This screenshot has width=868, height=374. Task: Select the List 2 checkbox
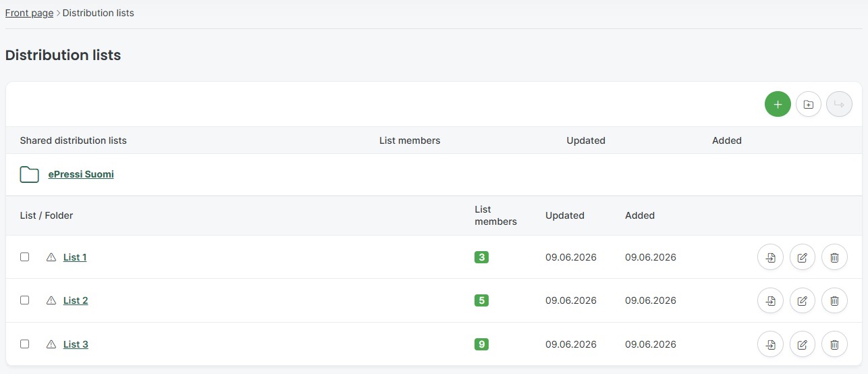tap(25, 300)
